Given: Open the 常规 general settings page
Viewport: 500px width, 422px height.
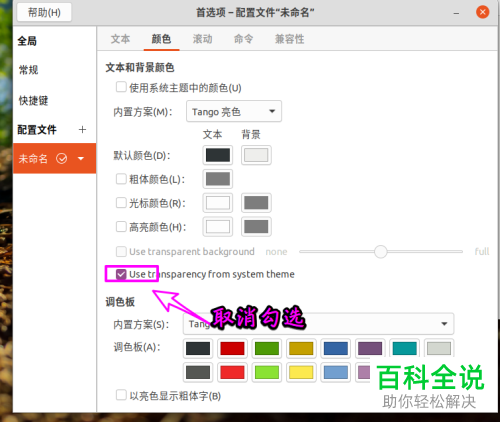Looking at the screenshot, I should click(28, 70).
